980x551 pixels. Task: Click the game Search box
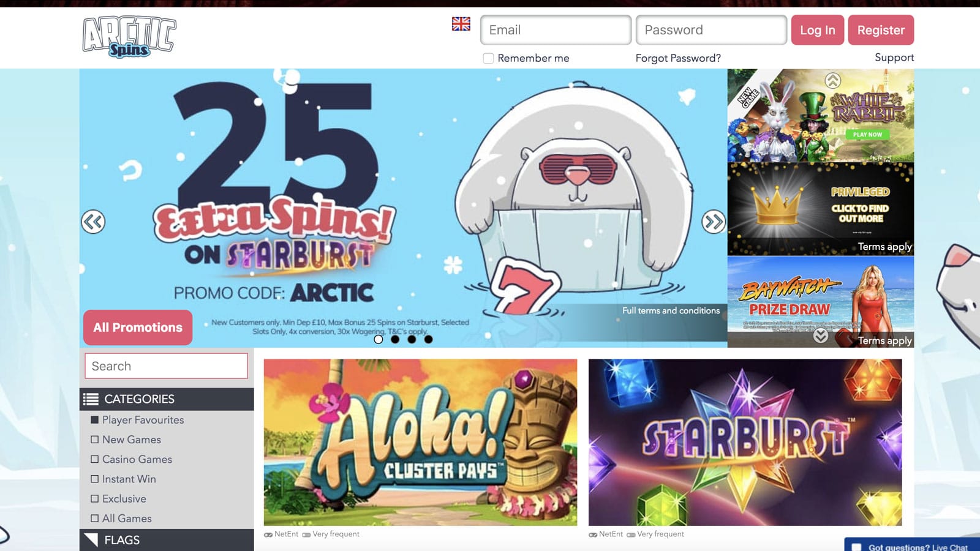167,366
